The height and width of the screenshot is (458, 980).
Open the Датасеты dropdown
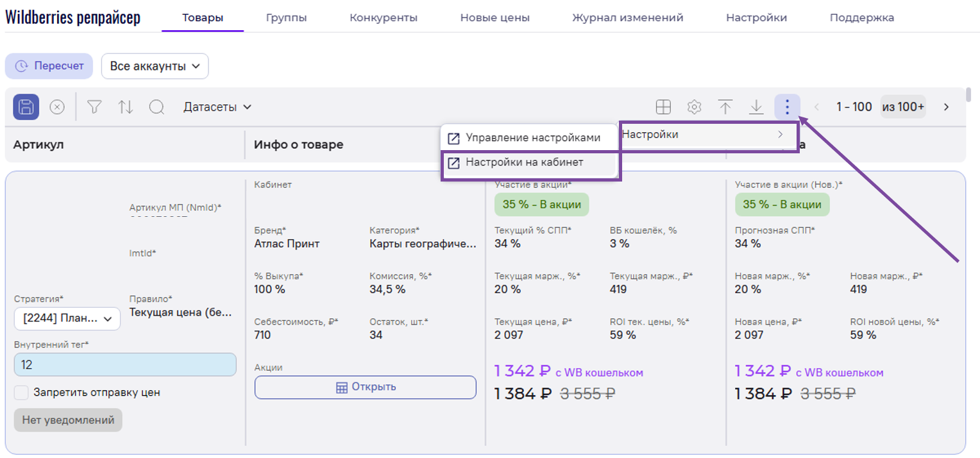[x=217, y=107]
